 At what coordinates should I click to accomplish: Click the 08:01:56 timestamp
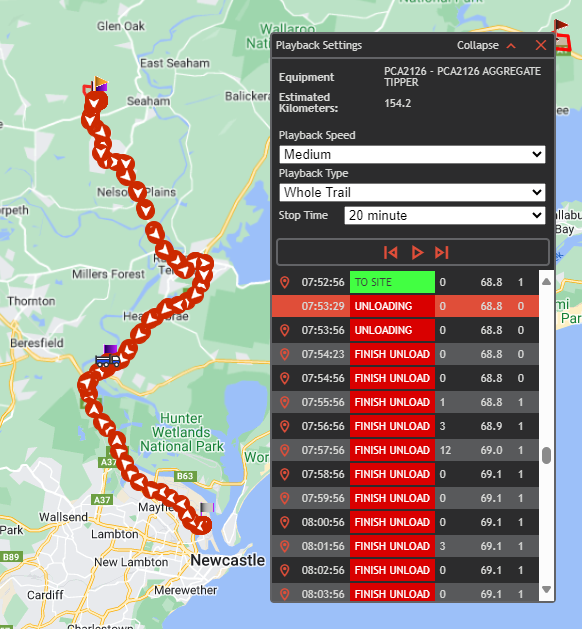click(x=323, y=546)
